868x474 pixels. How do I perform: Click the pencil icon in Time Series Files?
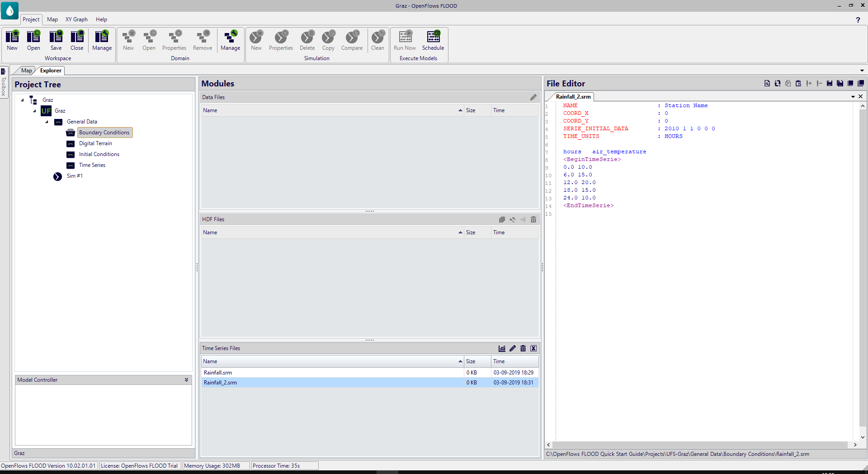[513, 348]
